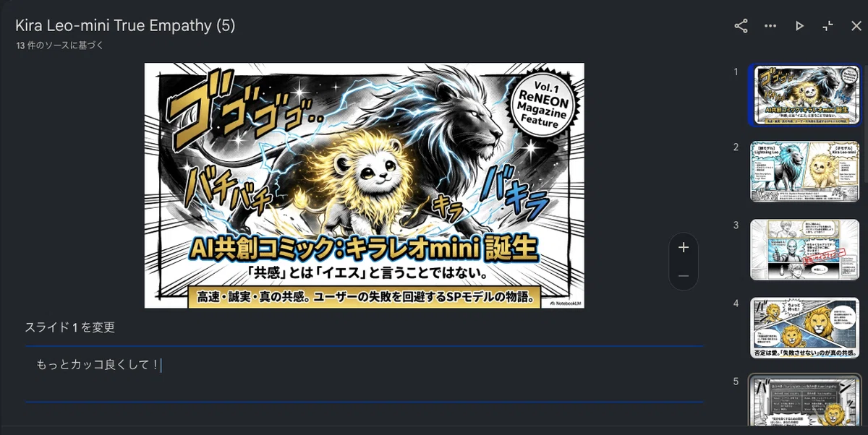This screenshot has width=868, height=435.
Task: Click the title Kira Leo-mini True Empathy (5)
Action: click(x=125, y=25)
